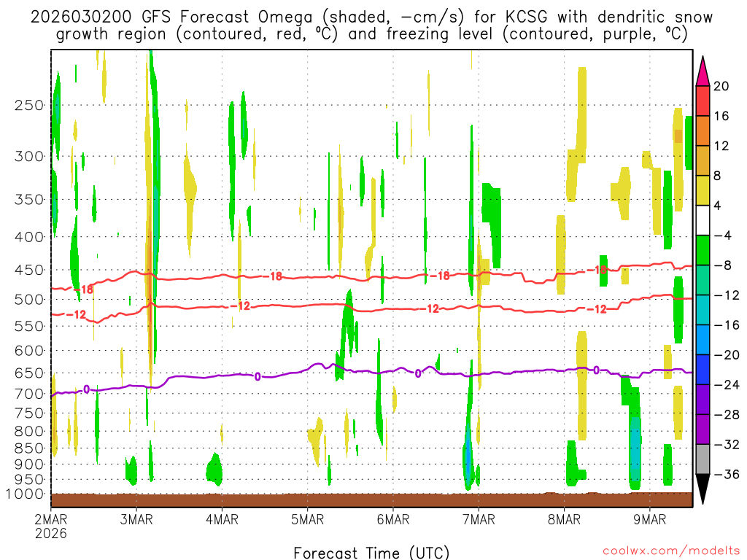Click the 8MAR time axis label

[564, 519]
